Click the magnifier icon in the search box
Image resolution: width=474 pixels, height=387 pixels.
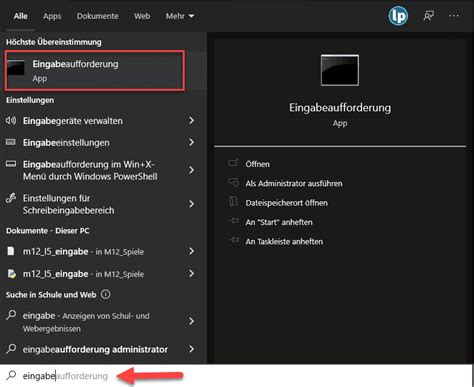[x=11, y=375]
